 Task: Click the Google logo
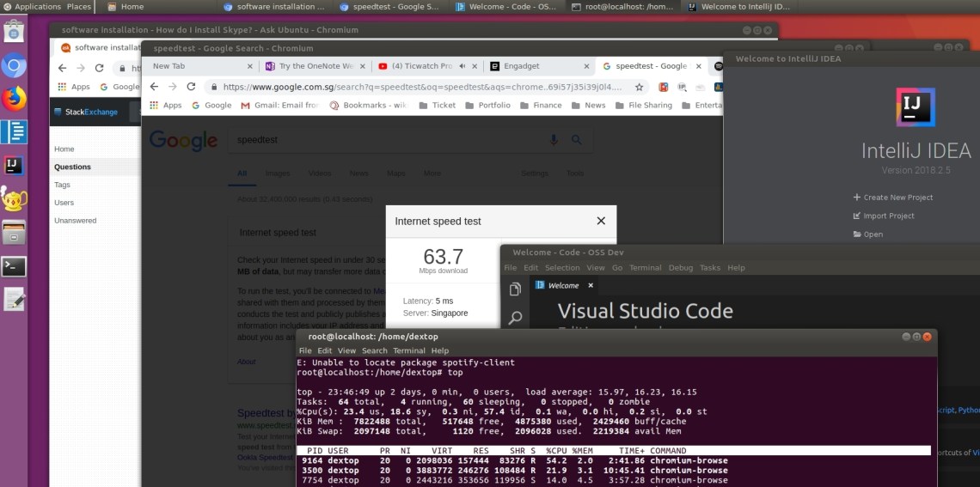tap(183, 141)
